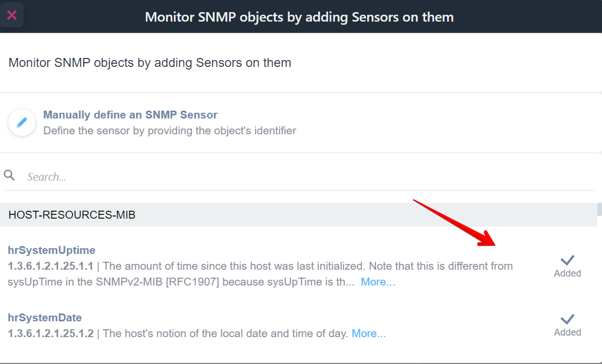Select the hrSystemDate object title
602x364 pixels.
tap(45, 318)
